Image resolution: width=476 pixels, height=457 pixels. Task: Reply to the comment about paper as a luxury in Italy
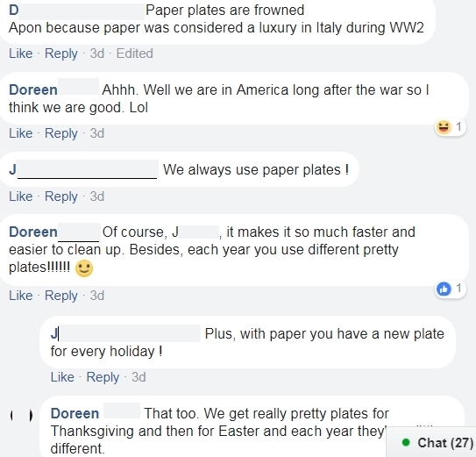coord(61,54)
